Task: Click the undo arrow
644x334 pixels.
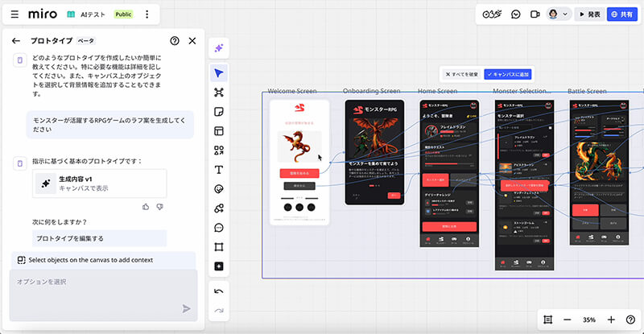Action: (x=219, y=290)
